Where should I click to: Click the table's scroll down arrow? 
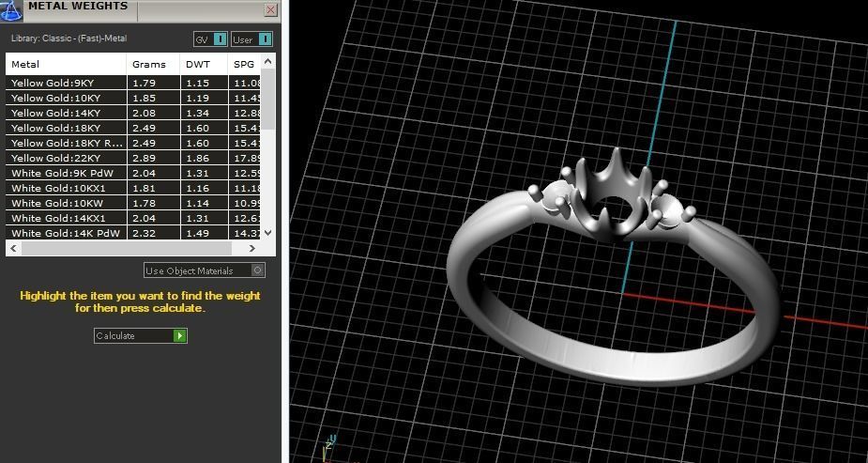point(268,233)
